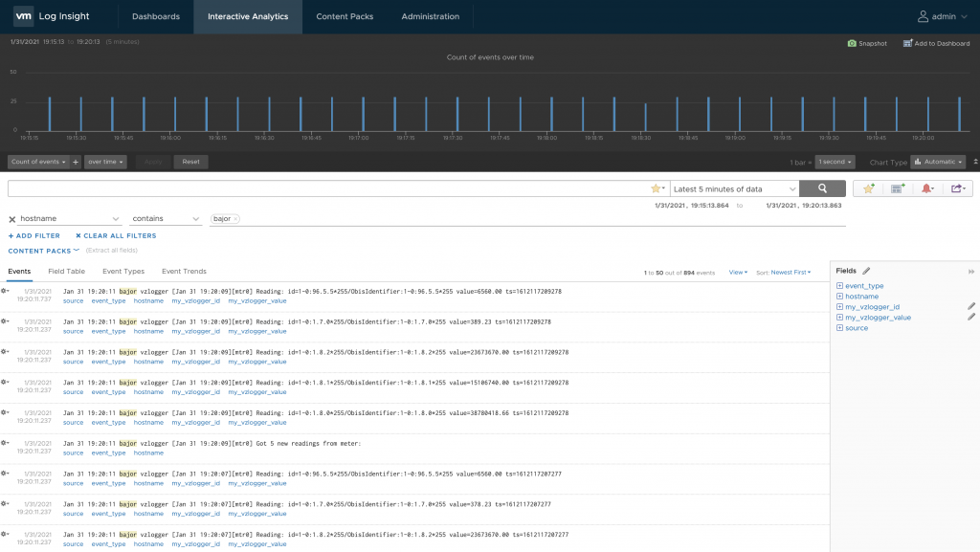This screenshot has width=980, height=552.
Task: Click Clear All Filters
Action: (116, 236)
